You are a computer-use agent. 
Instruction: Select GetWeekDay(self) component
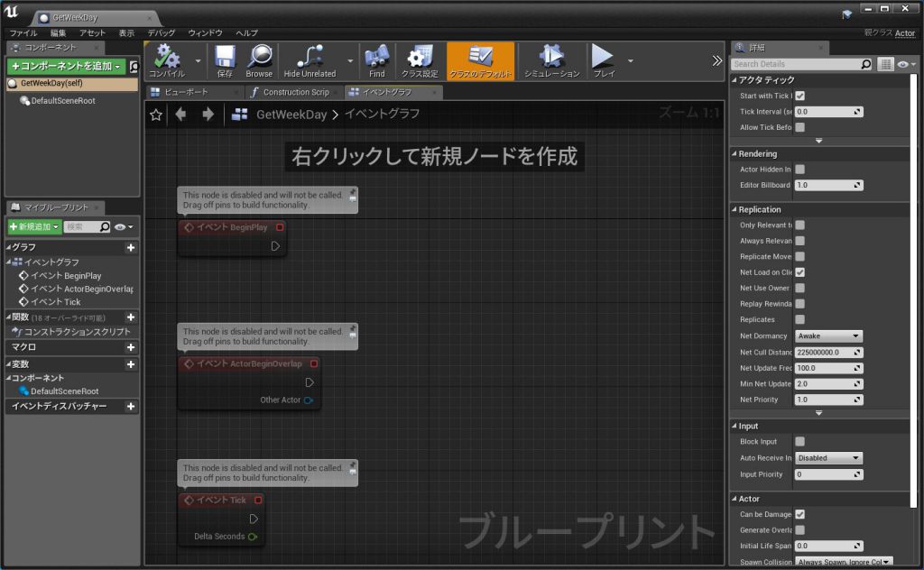pyautogui.click(x=72, y=84)
